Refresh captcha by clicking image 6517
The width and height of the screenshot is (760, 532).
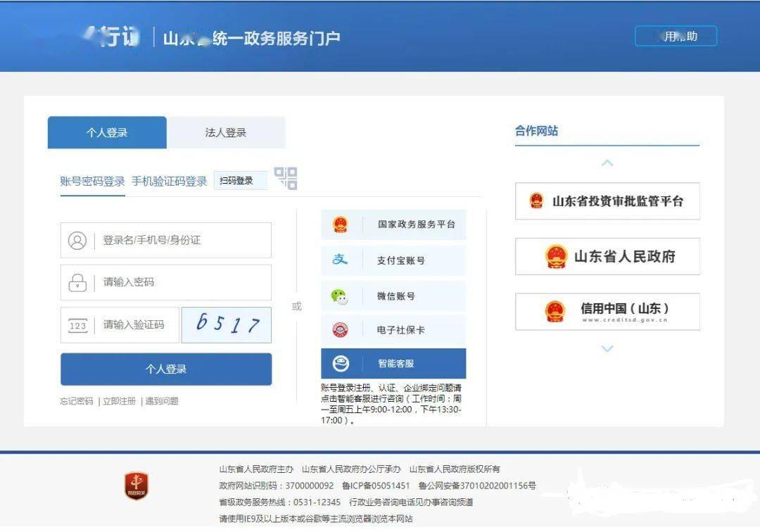coord(226,324)
